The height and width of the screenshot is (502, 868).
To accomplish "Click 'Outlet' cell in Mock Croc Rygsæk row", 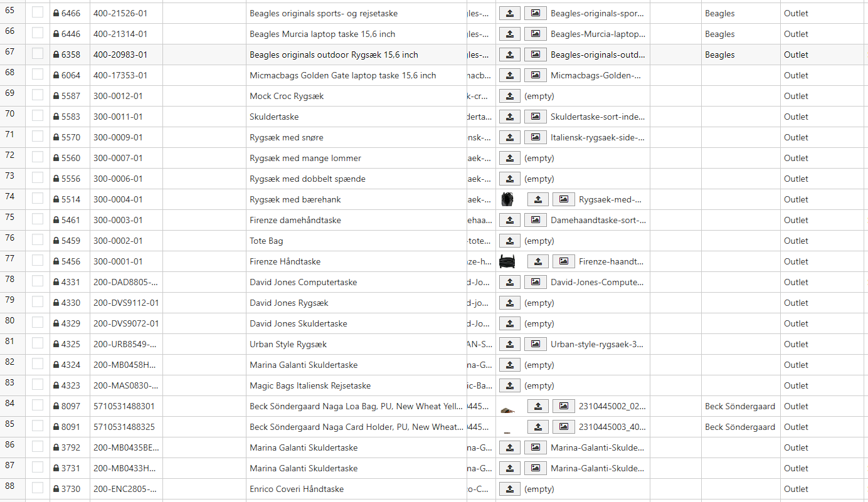I will [822, 96].
